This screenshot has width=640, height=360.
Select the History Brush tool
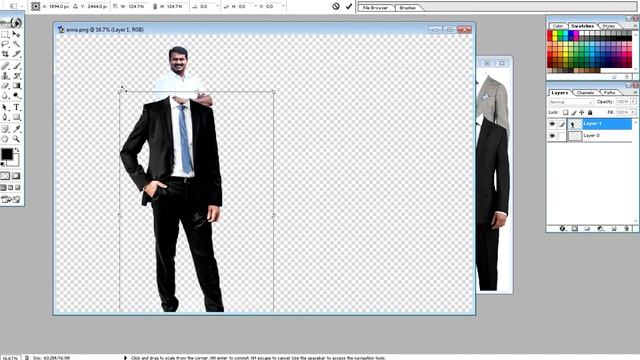[x=16, y=76]
